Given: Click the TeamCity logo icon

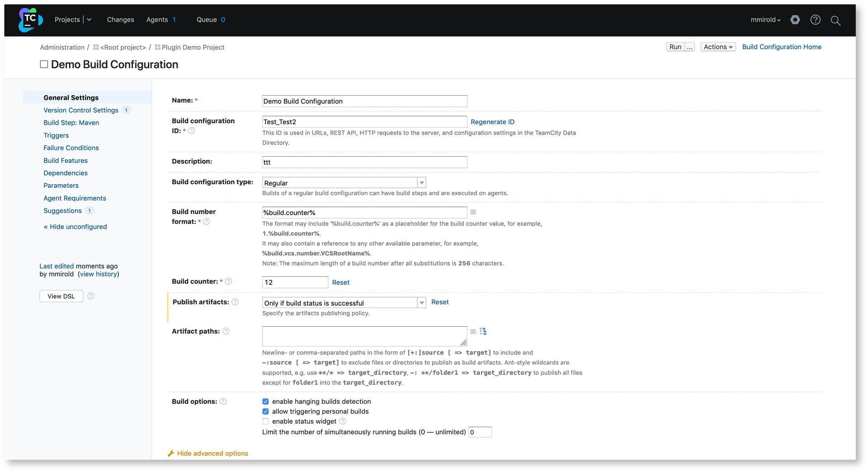Looking at the screenshot, I should coord(30,20).
